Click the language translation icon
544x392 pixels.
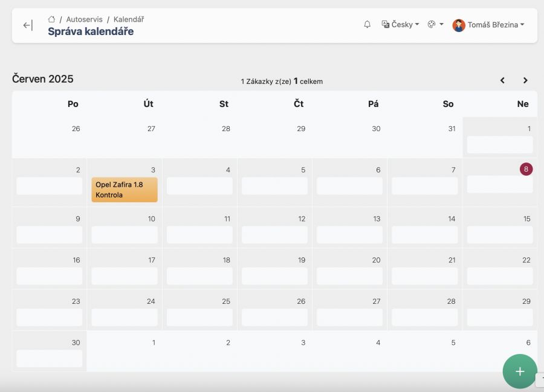pos(384,24)
